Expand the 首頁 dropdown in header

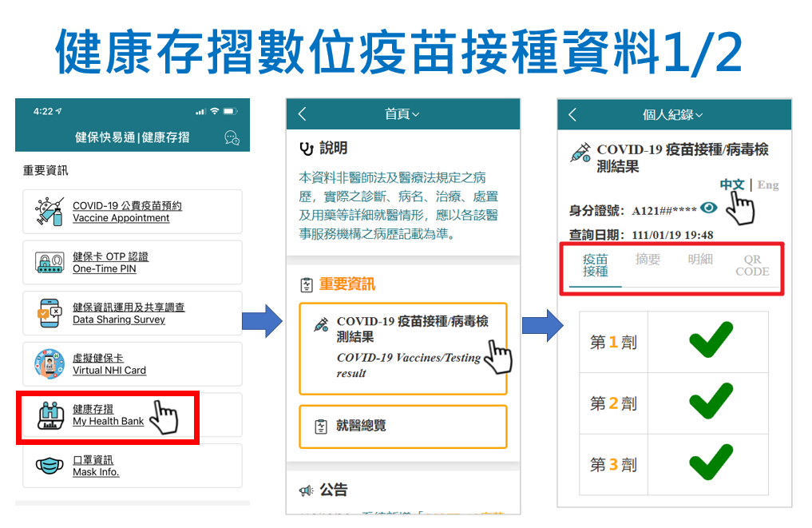402,114
